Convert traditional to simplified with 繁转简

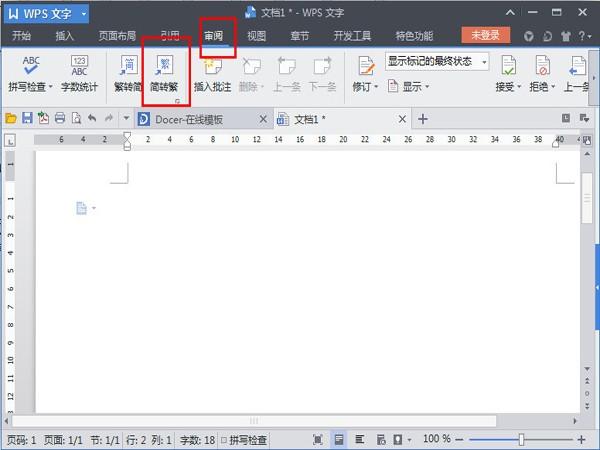128,74
